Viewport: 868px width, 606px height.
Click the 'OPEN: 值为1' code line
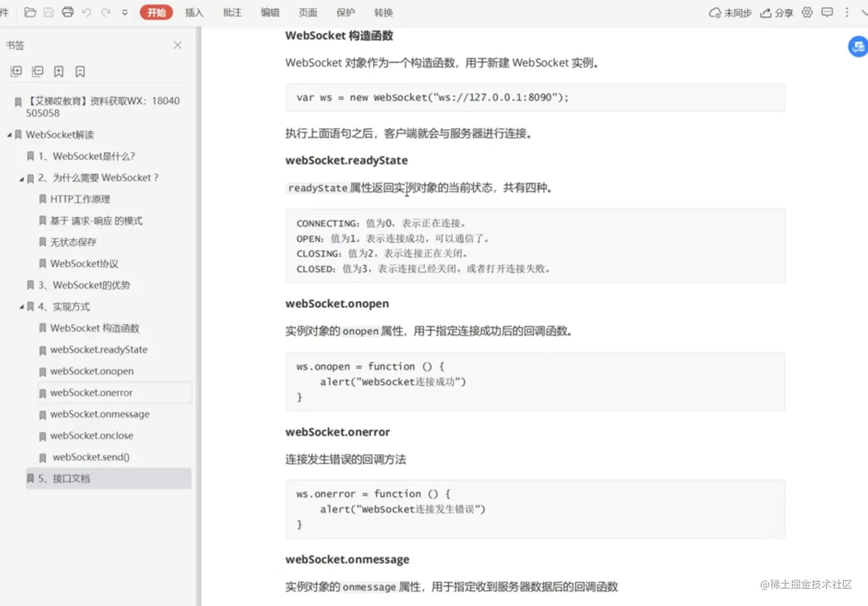tap(393, 238)
